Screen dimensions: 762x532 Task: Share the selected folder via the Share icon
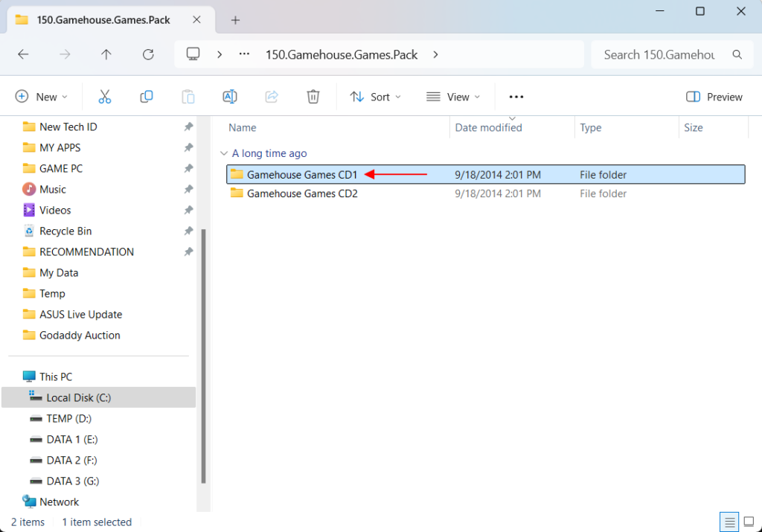click(x=271, y=96)
